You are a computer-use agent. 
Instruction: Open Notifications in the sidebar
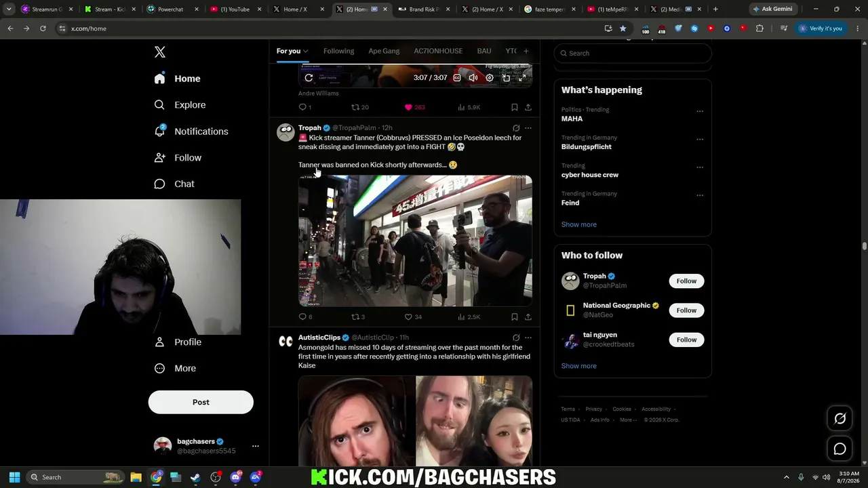(x=192, y=131)
